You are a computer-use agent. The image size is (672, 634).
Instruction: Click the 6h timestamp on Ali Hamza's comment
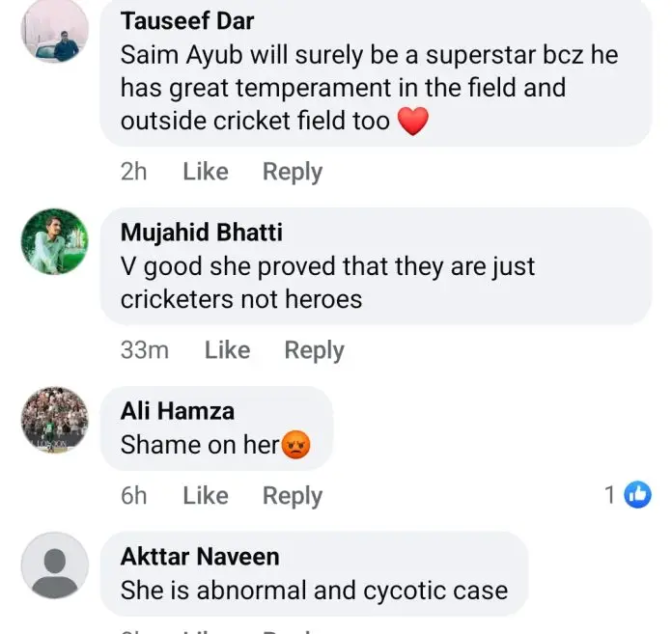click(x=134, y=495)
